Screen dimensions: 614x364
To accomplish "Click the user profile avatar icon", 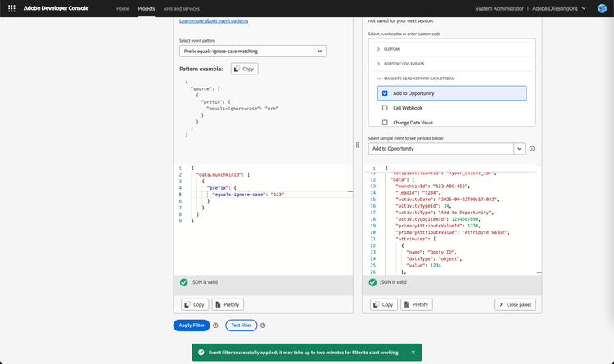I will tap(602, 8).
